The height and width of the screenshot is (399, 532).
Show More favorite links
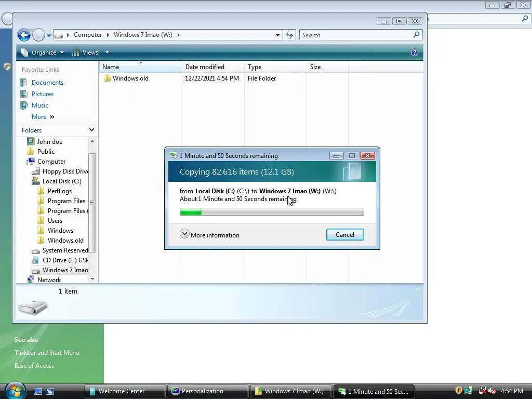pos(43,117)
